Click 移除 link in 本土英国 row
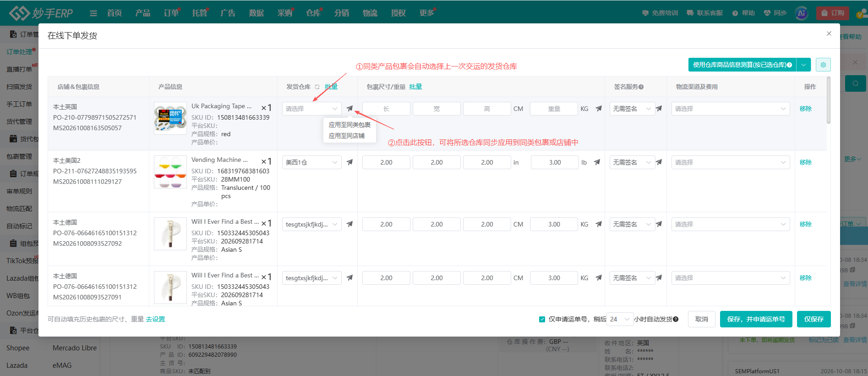 point(805,109)
